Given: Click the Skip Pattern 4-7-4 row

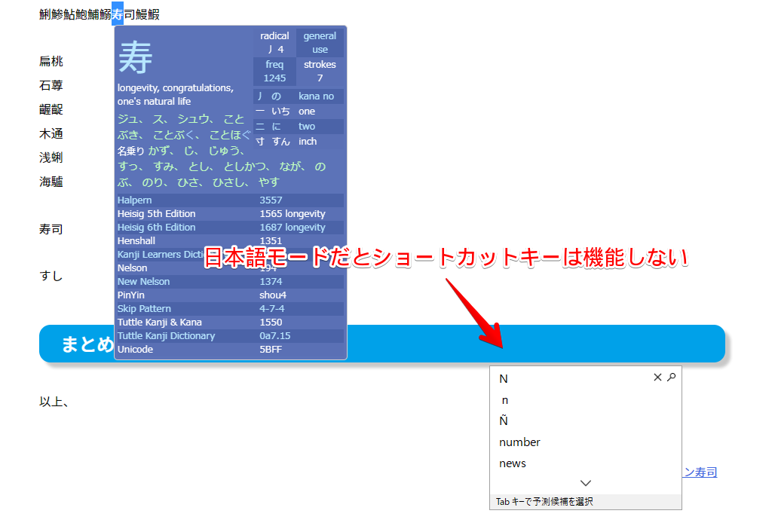Looking at the screenshot, I should pos(231,309).
